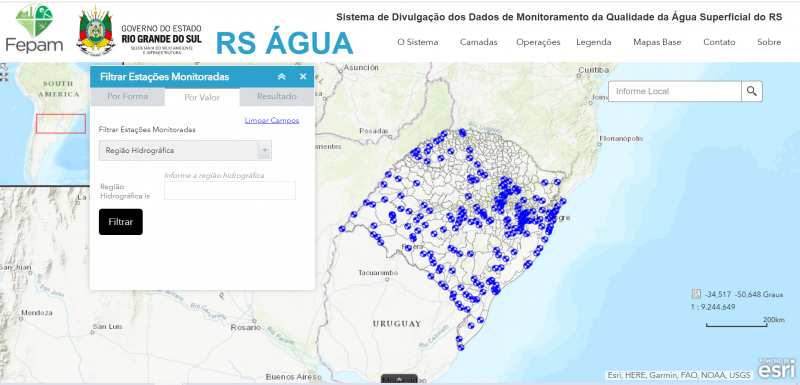
Task: Click the Rio Grande do Sul coat of arms
Action: pos(95,30)
